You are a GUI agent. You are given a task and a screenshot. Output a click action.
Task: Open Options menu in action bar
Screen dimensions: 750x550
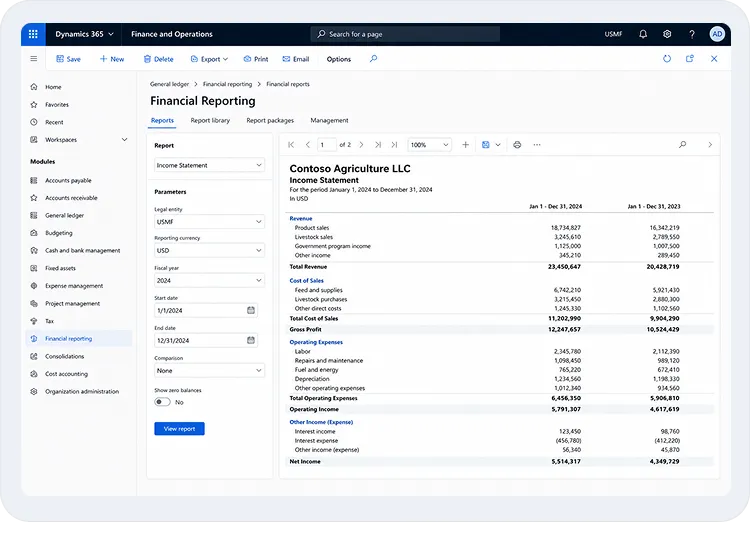(x=339, y=59)
